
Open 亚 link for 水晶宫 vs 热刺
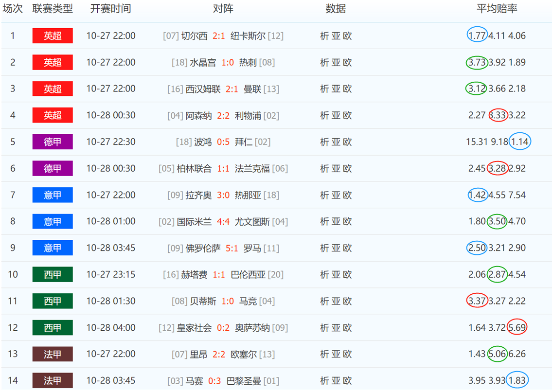(336, 62)
